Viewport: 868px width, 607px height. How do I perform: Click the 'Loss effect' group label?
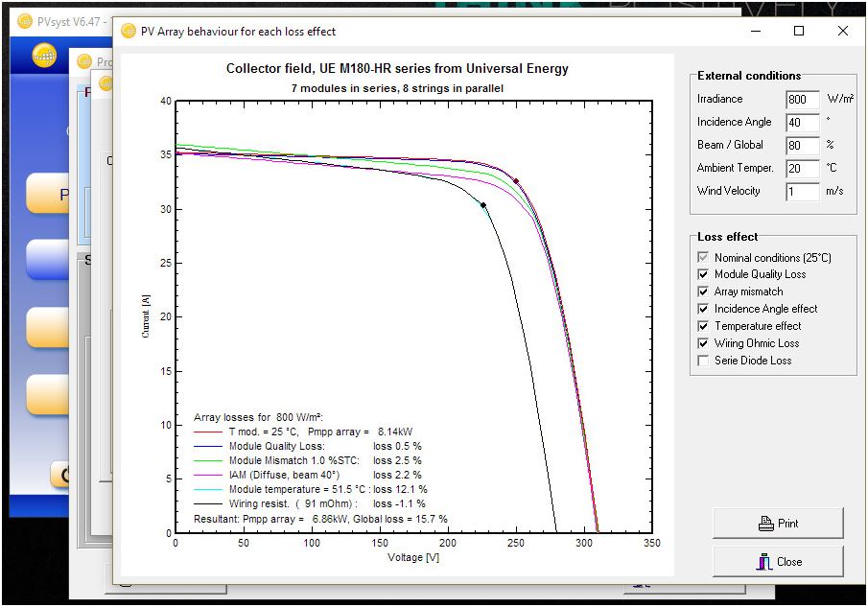coord(727,237)
